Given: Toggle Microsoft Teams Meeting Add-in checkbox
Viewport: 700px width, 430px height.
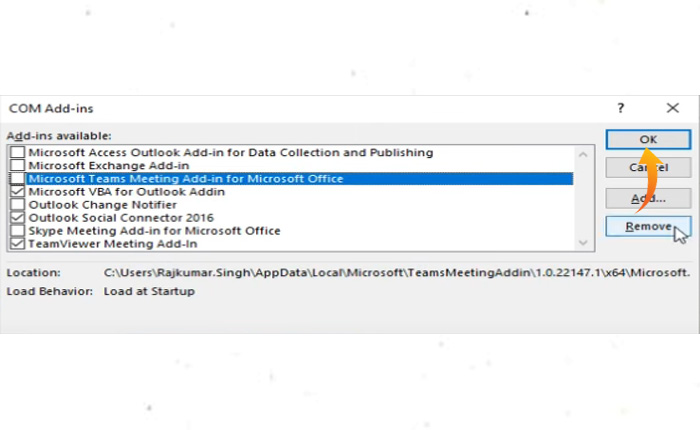Looking at the screenshot, I should tap(17, 179).
